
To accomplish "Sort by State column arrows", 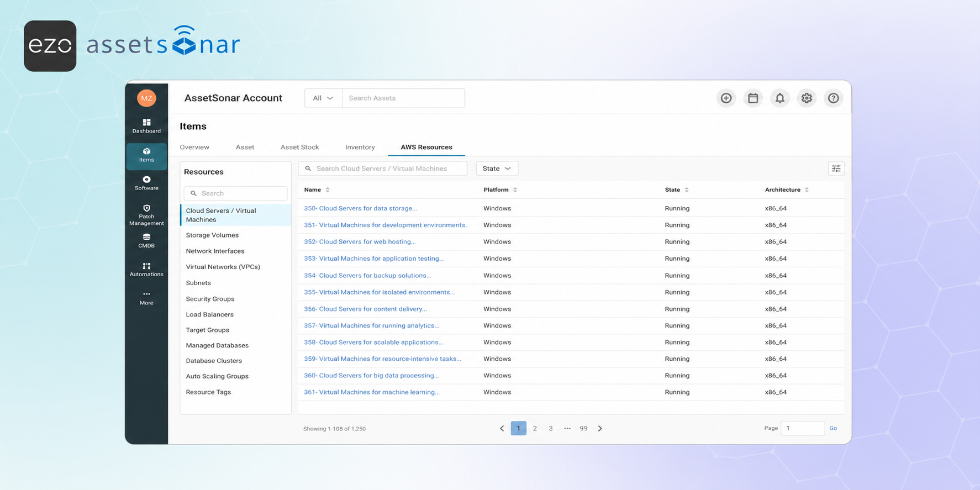I will 687,189.
